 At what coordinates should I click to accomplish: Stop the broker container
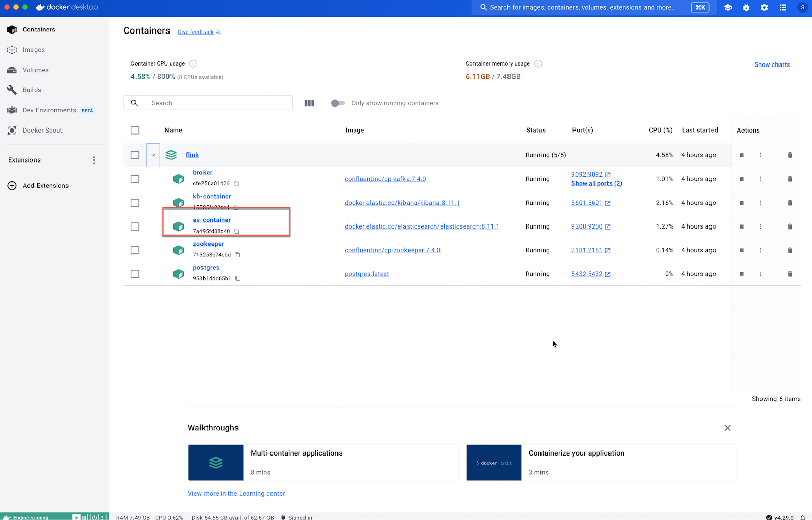click(x=742, y=179)
